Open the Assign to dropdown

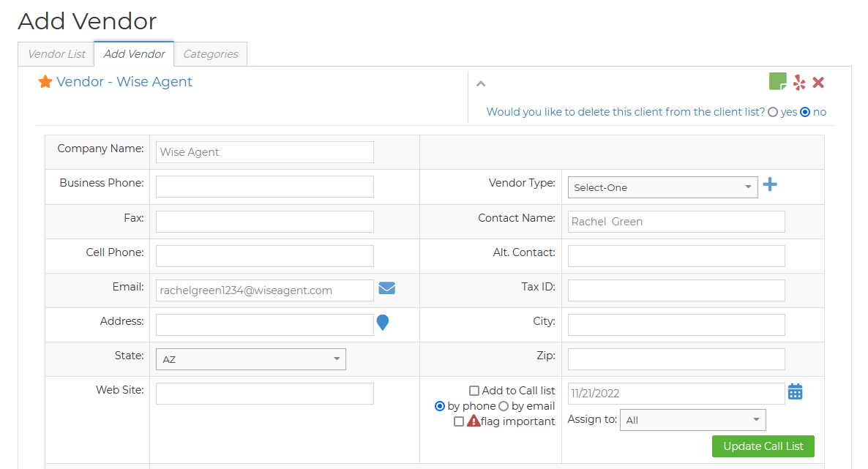click(x=692, y=420)
